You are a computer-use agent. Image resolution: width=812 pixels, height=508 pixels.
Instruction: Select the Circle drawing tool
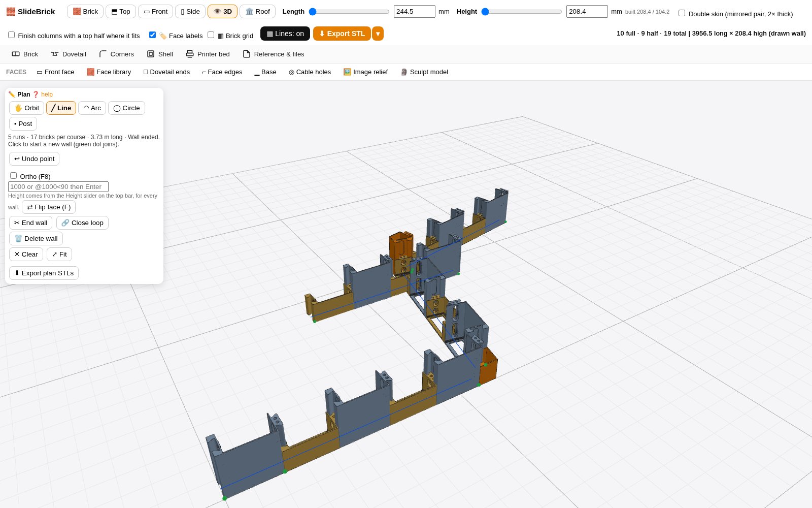point(126,108)
